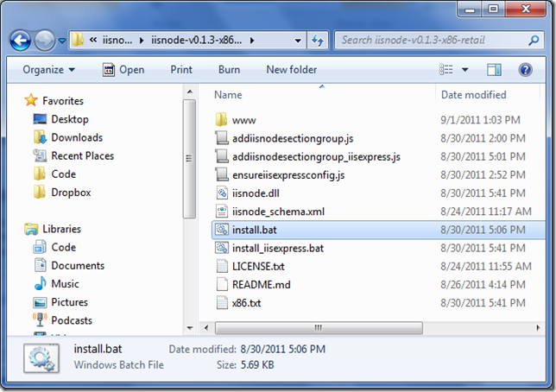The image size is (556, 392).
Task: Open the Code folder under Favorites
Action: coord(64,174)
